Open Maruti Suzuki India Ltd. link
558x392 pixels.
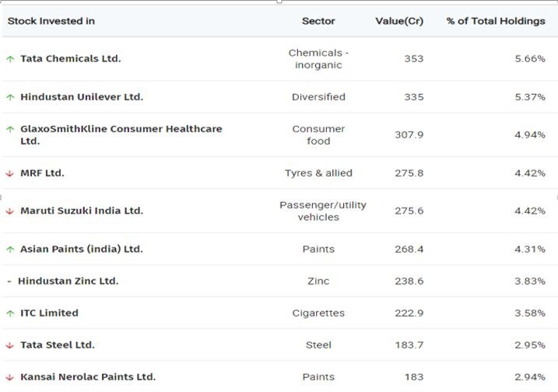[82, 211]
